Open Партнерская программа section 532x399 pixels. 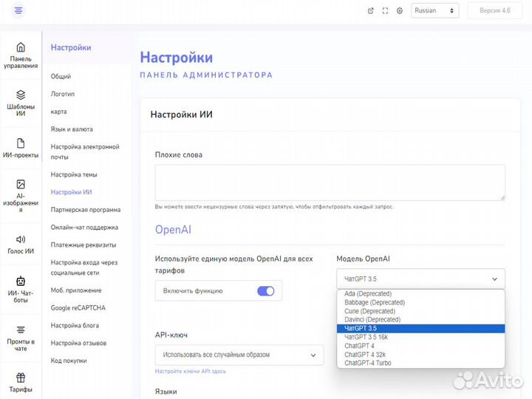coord(86,210)
